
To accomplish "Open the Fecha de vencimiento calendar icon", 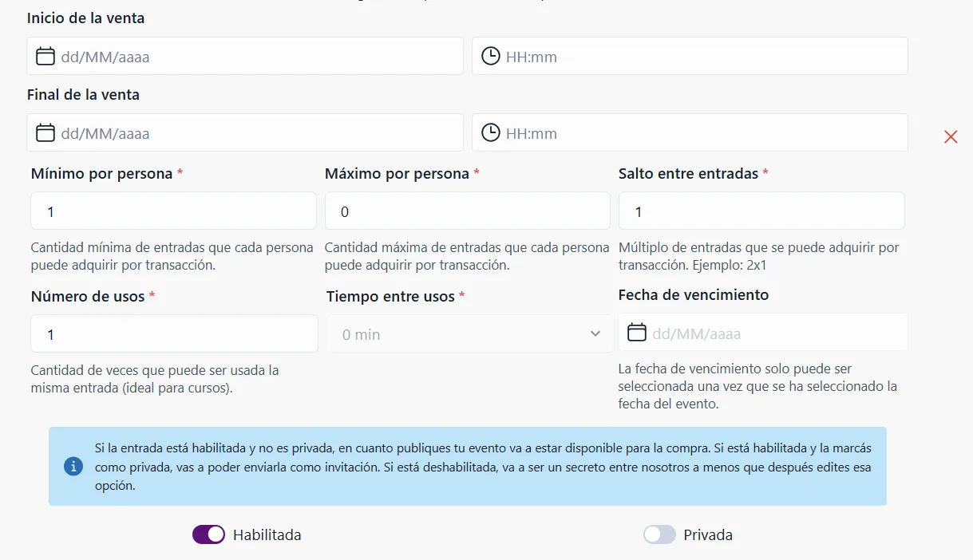I will (x=636, y=331).
